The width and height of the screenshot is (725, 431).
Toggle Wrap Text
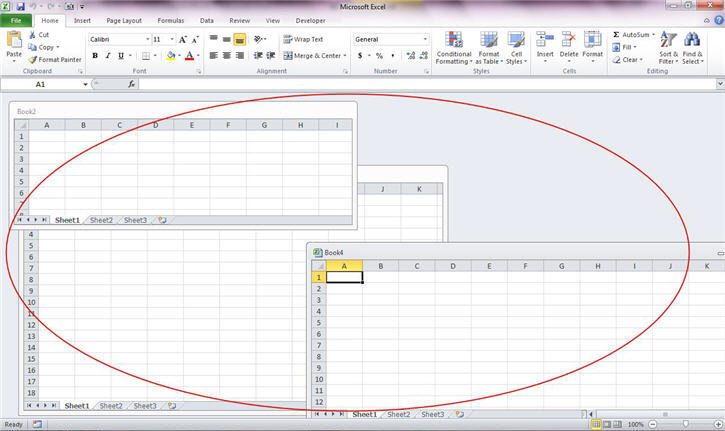click(303, 39)
